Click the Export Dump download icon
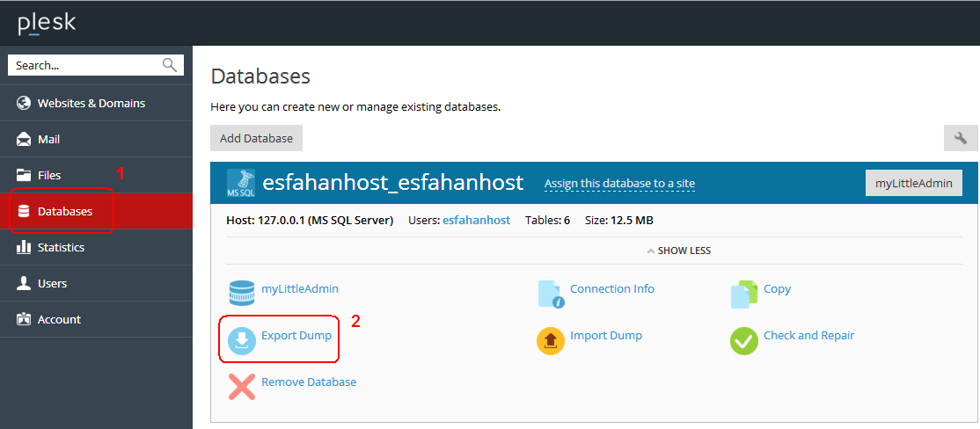Viewport: 980px width, 429px height. 241,341
